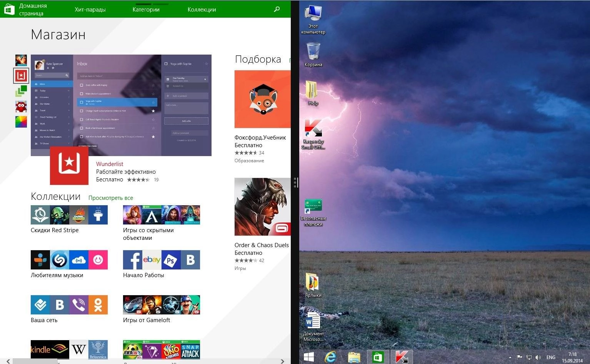Open the Хит-парады menu item
The image size is (590, 364).
(90, 10)
